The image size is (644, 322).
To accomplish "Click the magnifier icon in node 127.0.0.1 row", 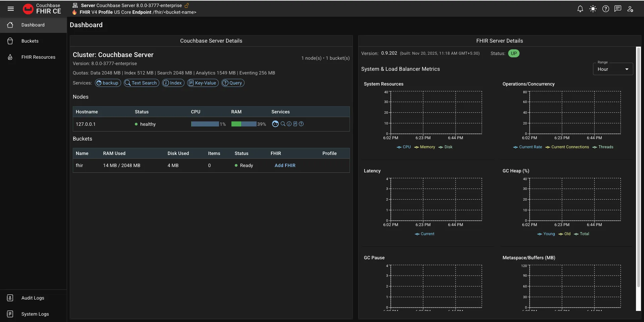I will tap(283, 124).
